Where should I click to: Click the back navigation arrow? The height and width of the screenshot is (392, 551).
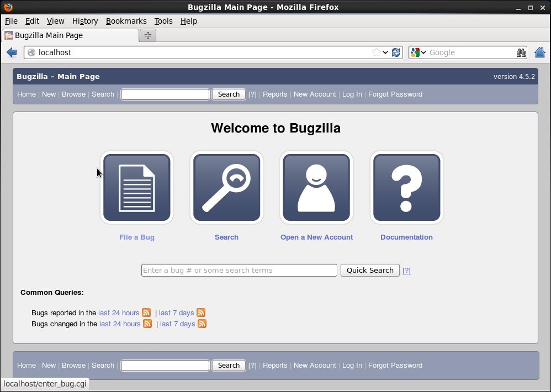(x=12, y=52)
